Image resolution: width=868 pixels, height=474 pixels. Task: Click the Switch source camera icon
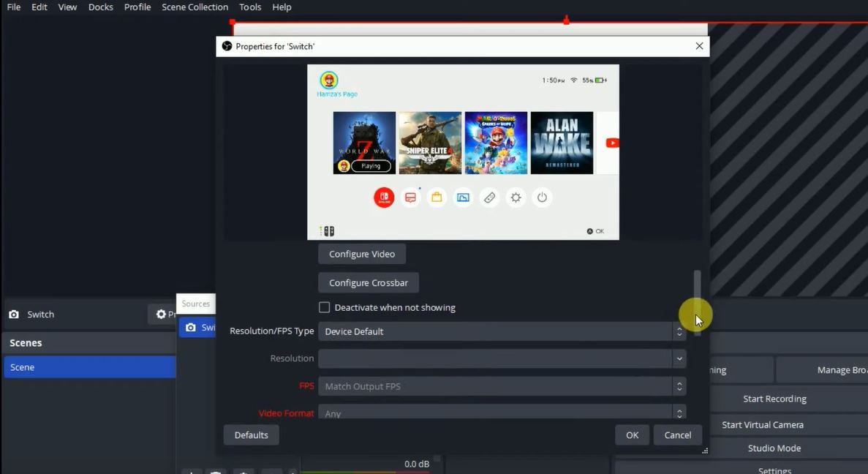(14, 314)
